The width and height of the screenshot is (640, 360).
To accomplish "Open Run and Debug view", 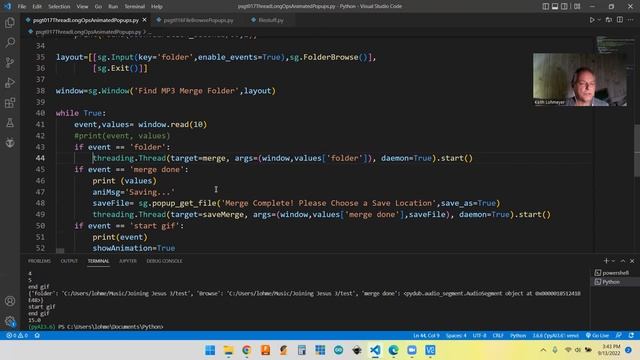I will [x=10, y=82].
